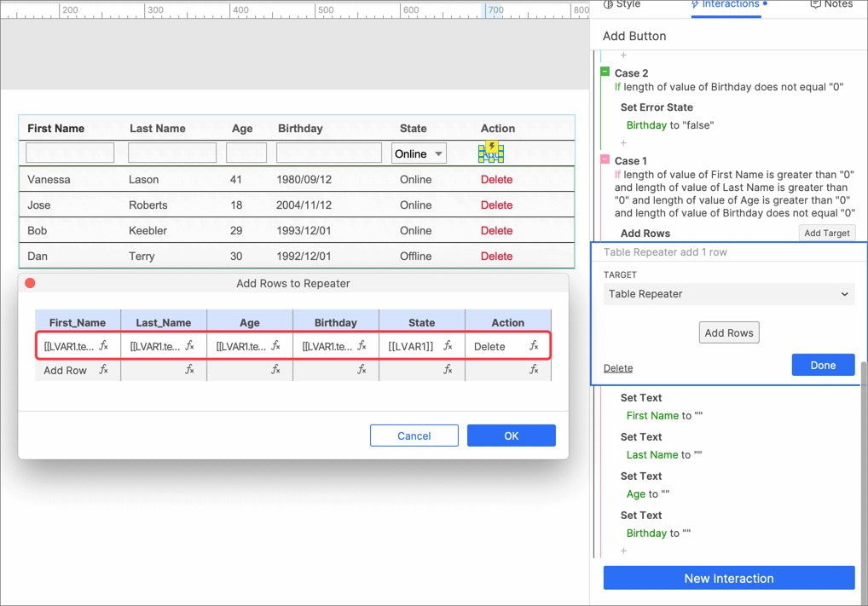
Task: Select the Set Error State action
Action: tap(656, 107)
